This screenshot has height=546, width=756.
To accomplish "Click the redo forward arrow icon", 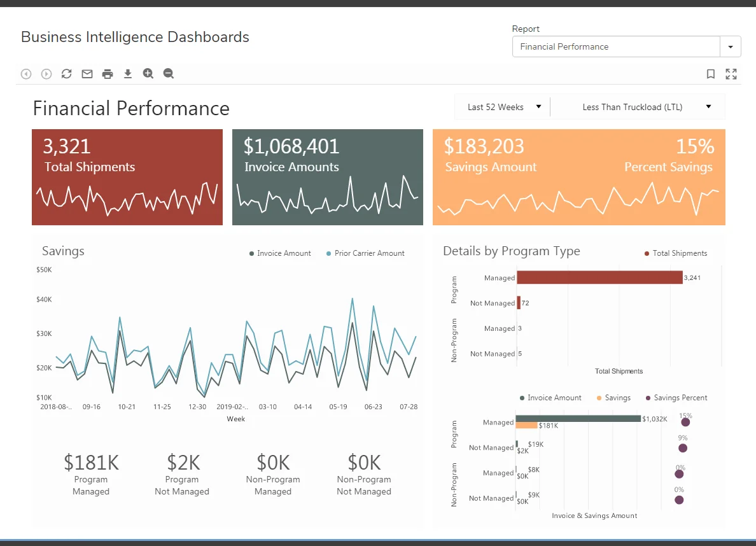I will coord(46,74).
